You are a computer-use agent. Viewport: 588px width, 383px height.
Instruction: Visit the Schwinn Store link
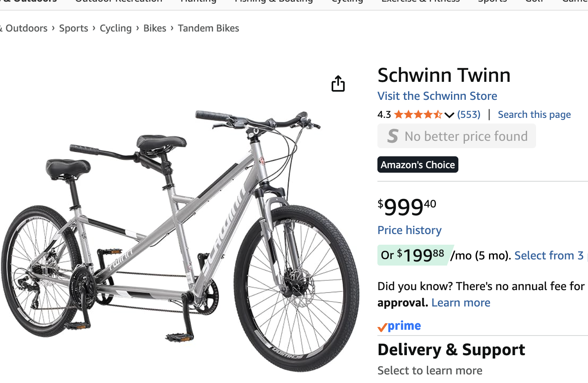tap(437, 96)
